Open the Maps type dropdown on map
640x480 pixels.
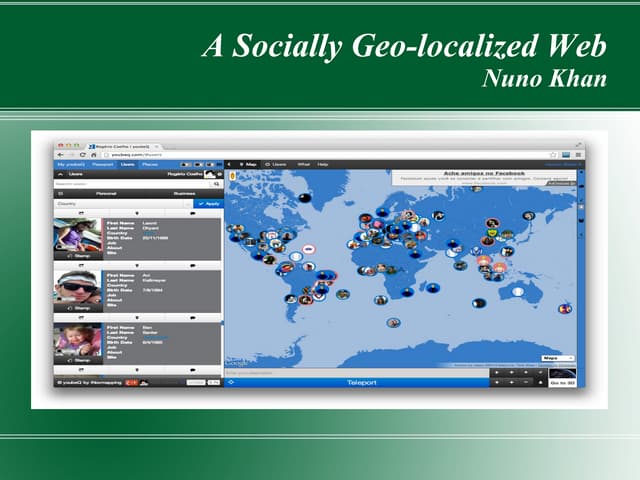pos(557,357)
